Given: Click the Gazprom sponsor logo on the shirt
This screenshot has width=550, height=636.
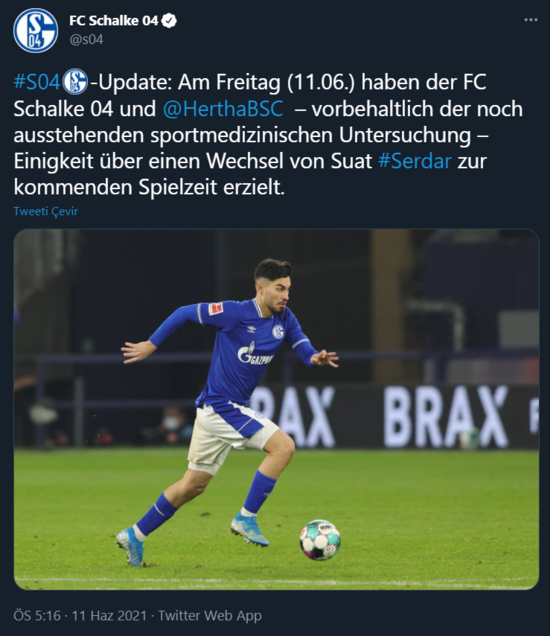Looking at the screenshot, I should (255, 354).
